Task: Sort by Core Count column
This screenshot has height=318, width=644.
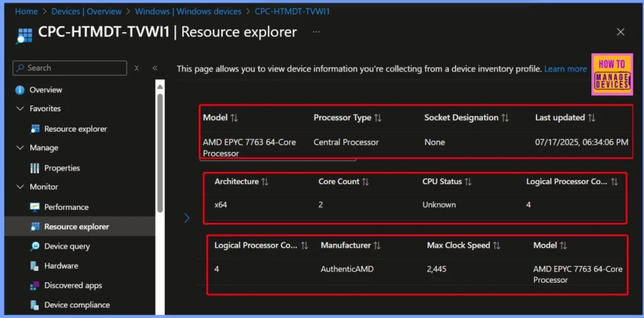Action: coord(365,182)
